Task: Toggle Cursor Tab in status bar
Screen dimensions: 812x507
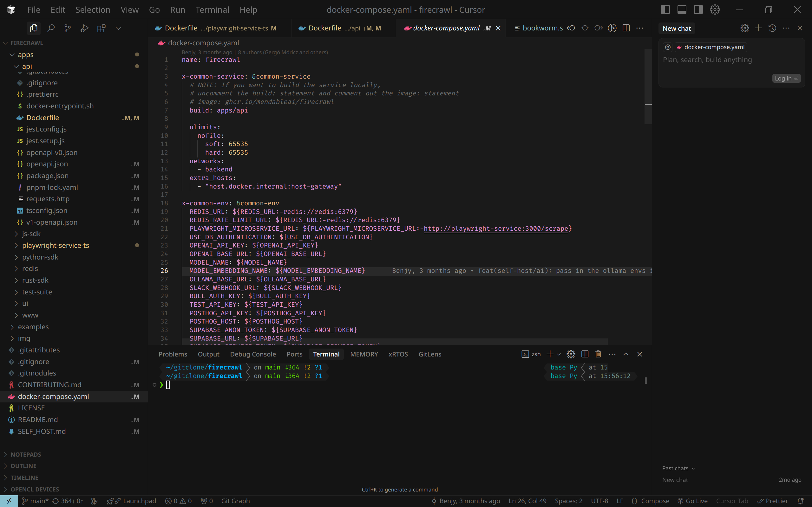Action: pos(732,501)
